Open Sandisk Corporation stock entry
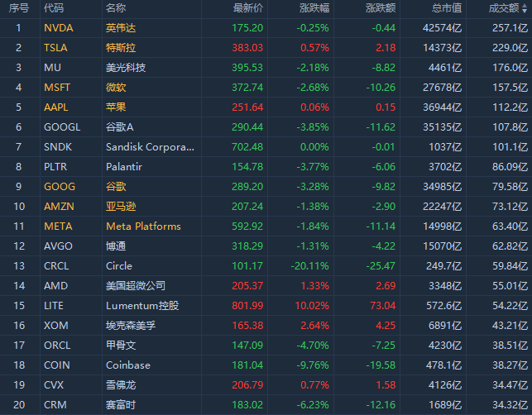The image size is (532, 415). (151, 146)
